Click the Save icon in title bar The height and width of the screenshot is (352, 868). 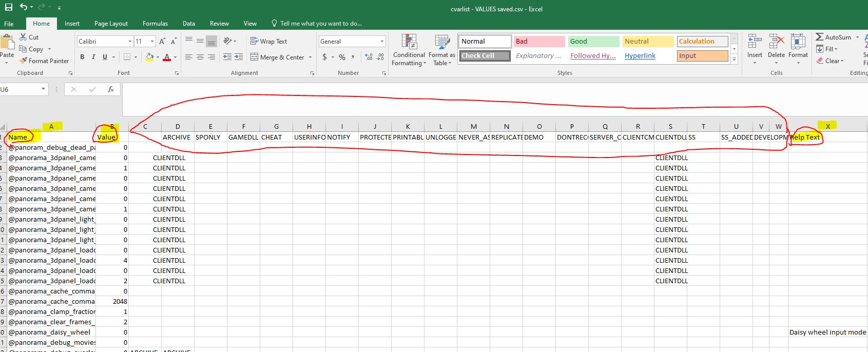[9, 7]
